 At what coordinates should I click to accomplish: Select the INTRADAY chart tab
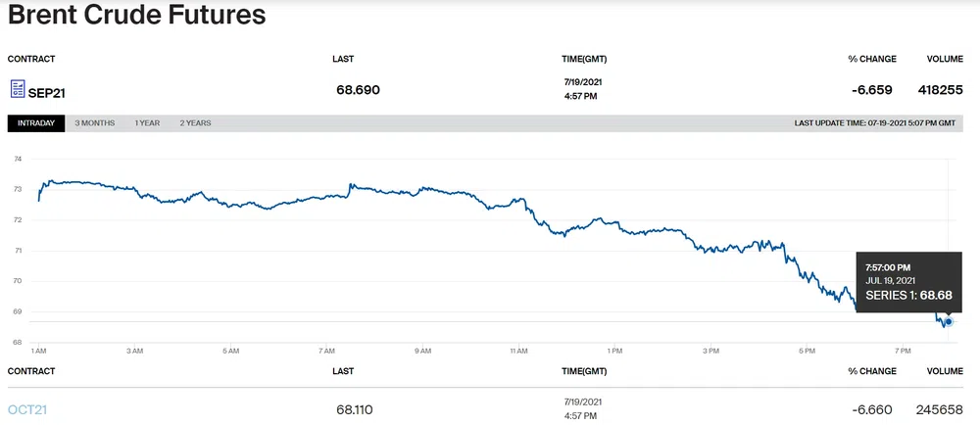36,123
